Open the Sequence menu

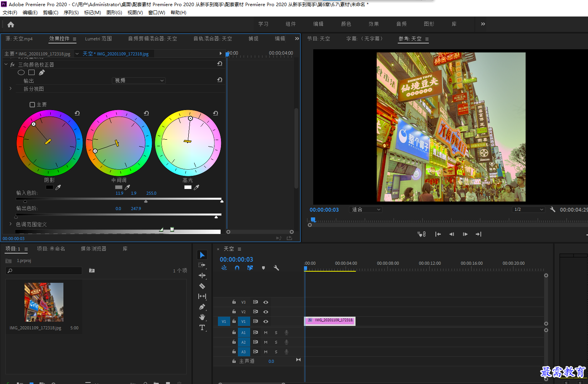[71, 13]
